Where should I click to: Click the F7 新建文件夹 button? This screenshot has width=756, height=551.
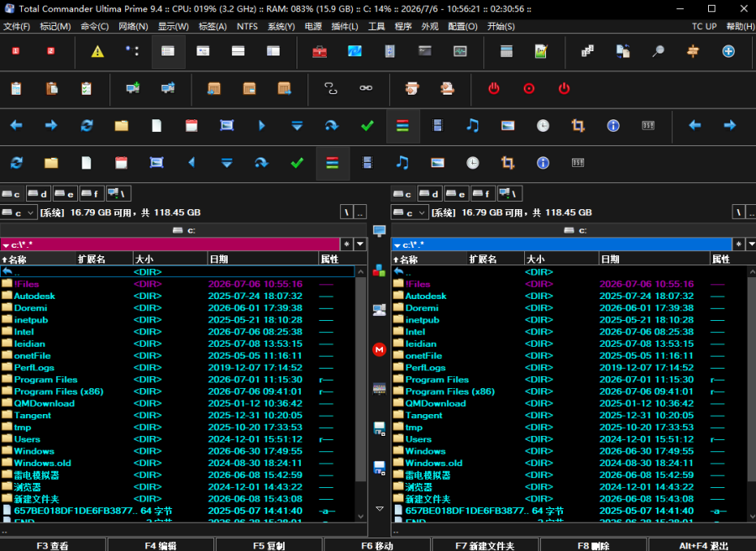pyautogui.click(x=485, y=545)
